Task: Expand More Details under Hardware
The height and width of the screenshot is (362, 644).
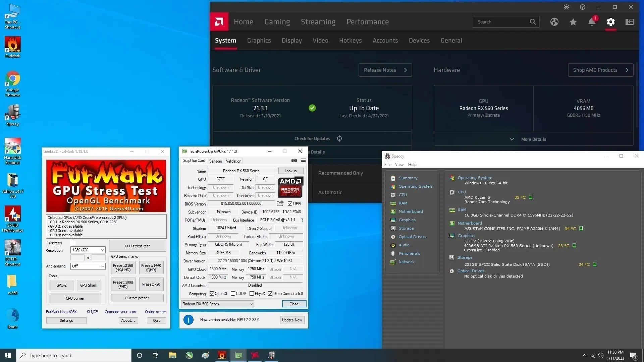Action: click(533, 139)
